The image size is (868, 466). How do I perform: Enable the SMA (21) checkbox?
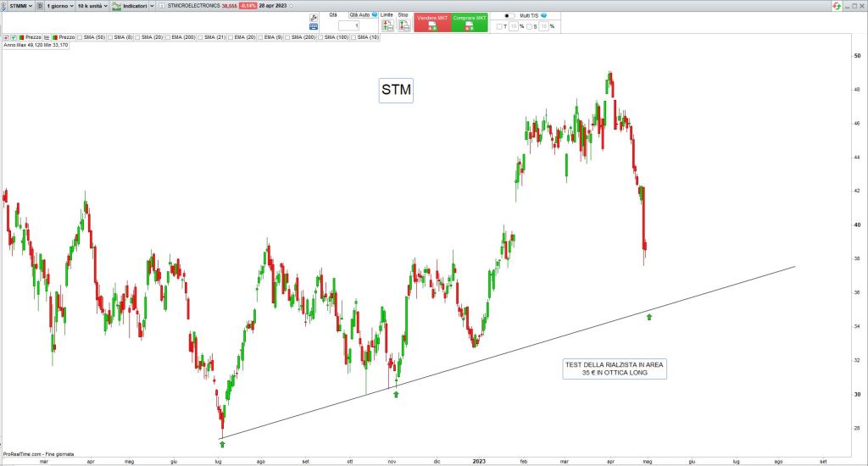coord(200,37)
